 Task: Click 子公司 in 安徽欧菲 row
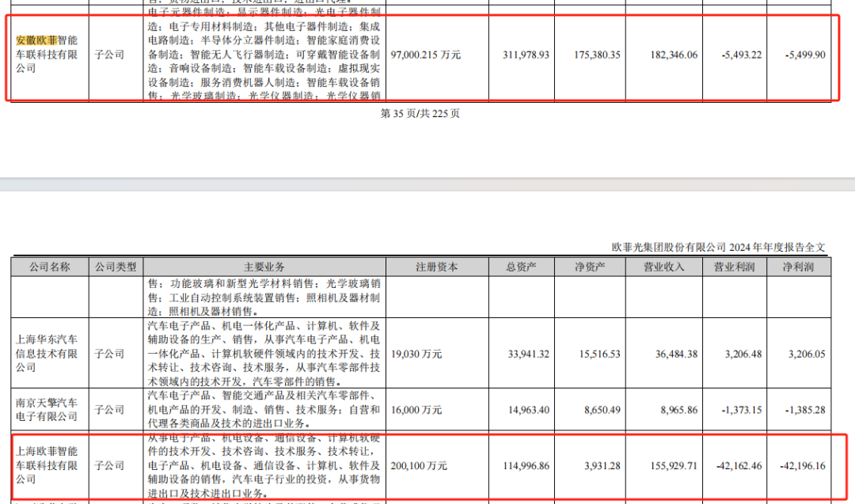[x=109, y=55]
